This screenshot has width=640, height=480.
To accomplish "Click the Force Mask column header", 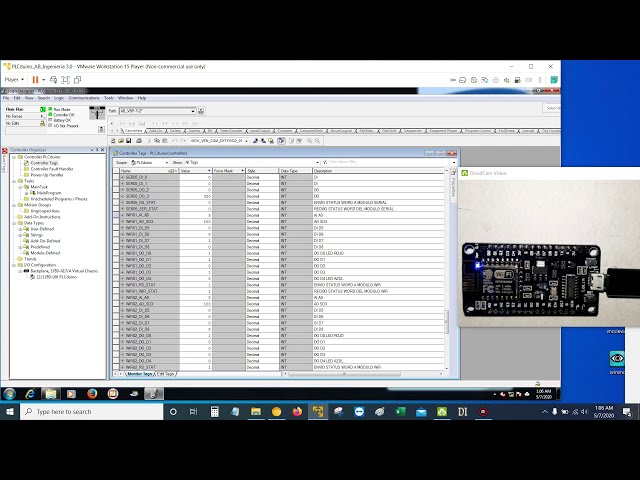I will (x=229, y=171).
